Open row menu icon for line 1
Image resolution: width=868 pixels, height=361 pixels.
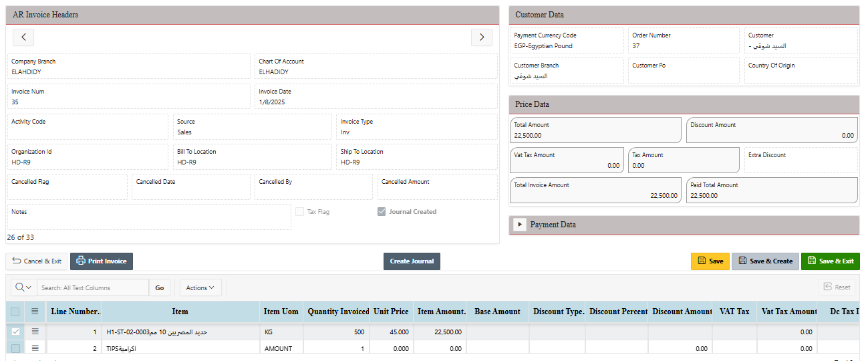(35, 331)
